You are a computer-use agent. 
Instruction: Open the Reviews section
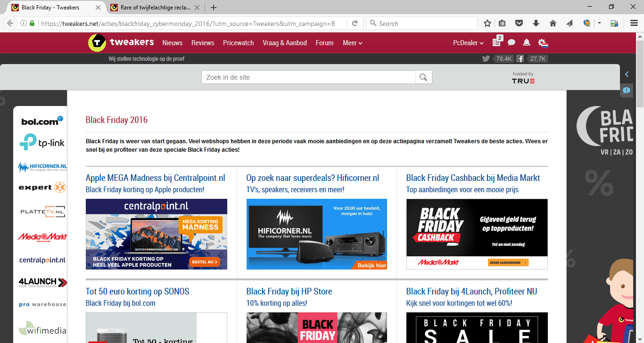click(203, 43)
